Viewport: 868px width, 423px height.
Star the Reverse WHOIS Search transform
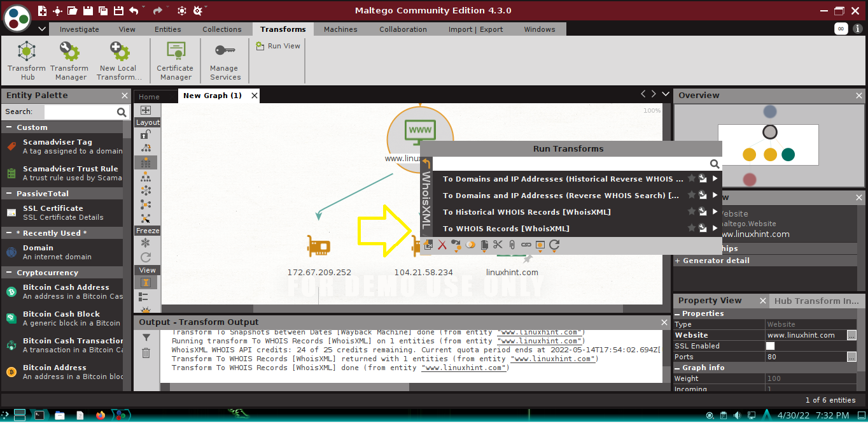tap(691, 195)
